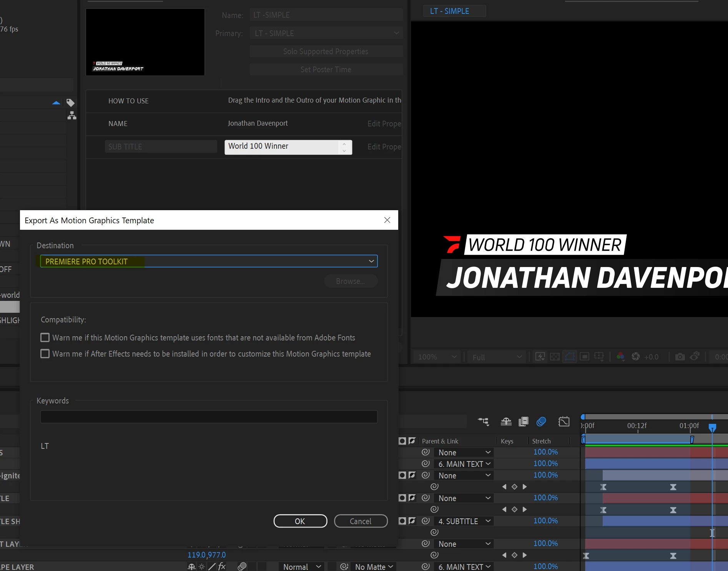
Task: Click the timeline navigator bar start handle
Action: coord(583,417)
